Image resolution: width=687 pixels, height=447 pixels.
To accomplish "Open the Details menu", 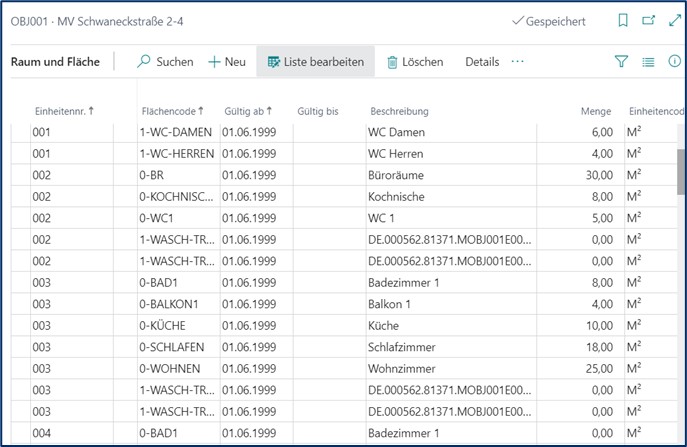I will tap(482, 62).
